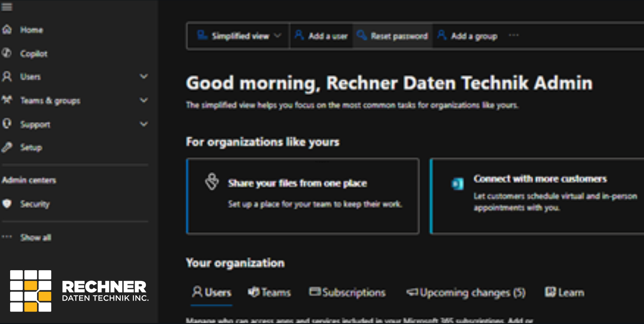Click the Home icon in sidebar
Viewport: 644px width, 324px height.
7,30
